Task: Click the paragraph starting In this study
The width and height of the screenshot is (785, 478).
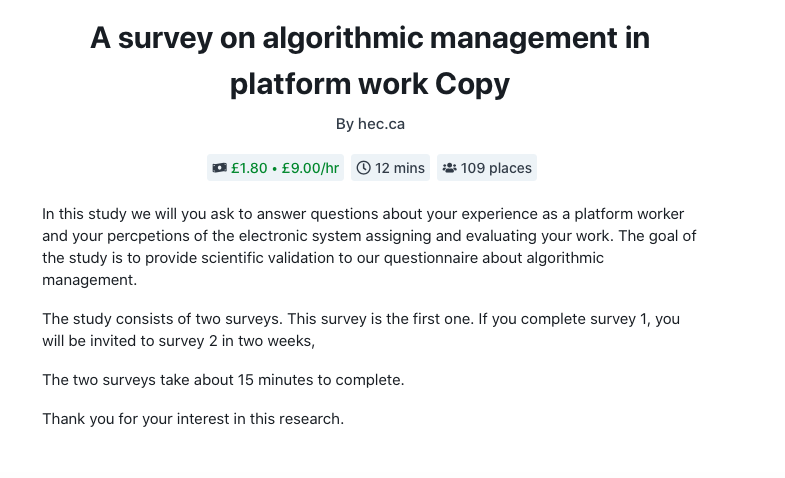Action: (369, 247)
